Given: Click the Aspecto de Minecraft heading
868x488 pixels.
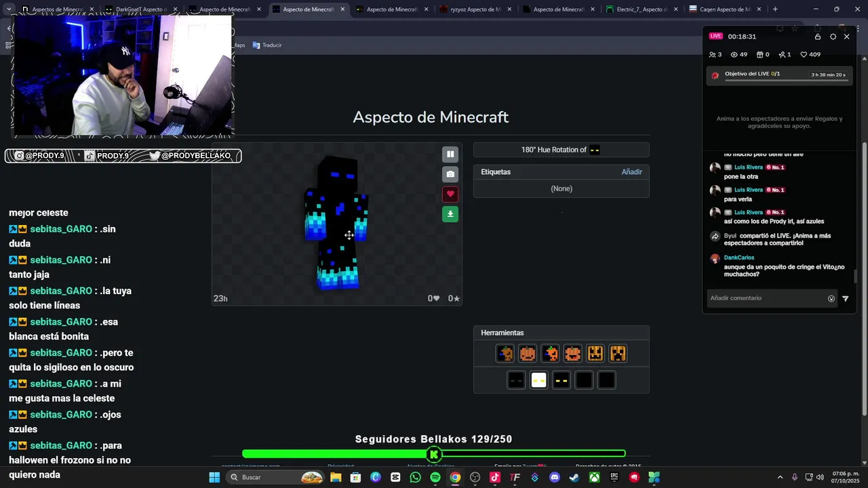Looking at the screenshot, I should (x=431, y=117).
